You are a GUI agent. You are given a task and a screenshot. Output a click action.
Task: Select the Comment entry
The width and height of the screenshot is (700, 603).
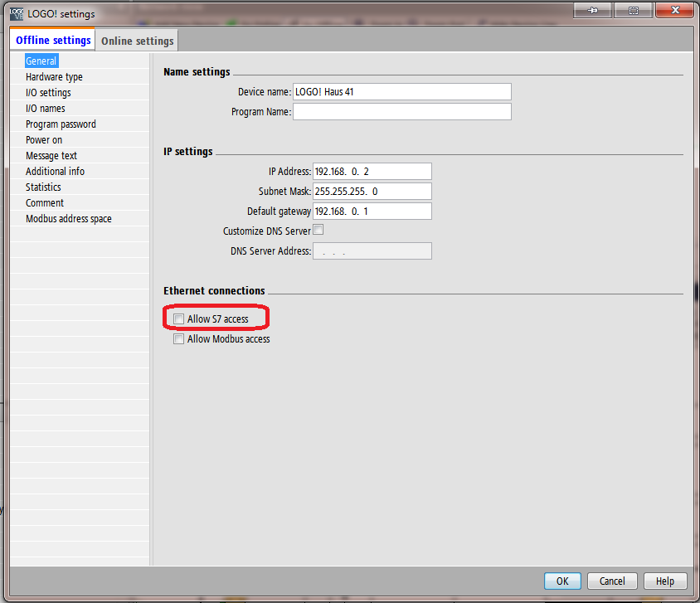pos(45,202)
